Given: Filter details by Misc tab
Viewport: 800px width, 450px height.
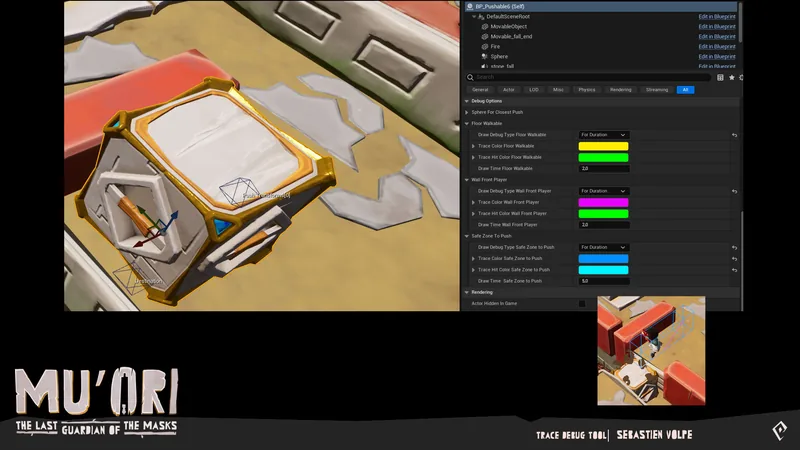Looking at the screenshot, I should pyautogui.click(x=558, y=90).
